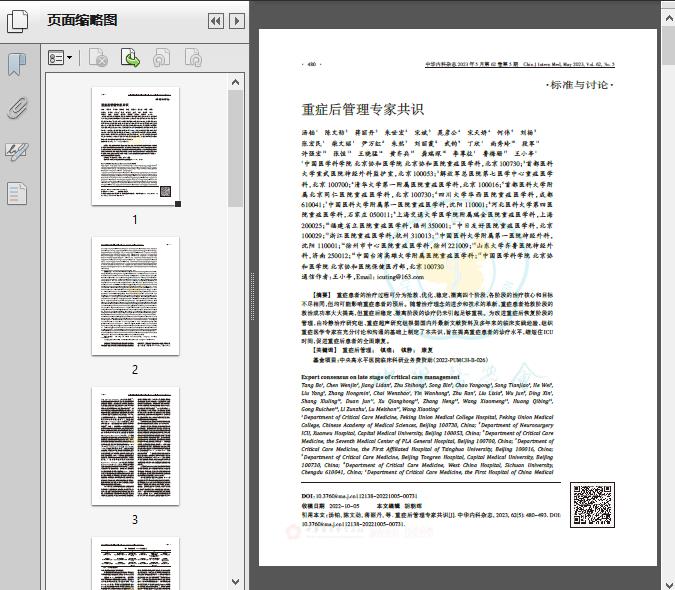The height and width of the screenshot is (590, 675).
Task: Select page 2 thumbnail
Action: pos(135,296)
